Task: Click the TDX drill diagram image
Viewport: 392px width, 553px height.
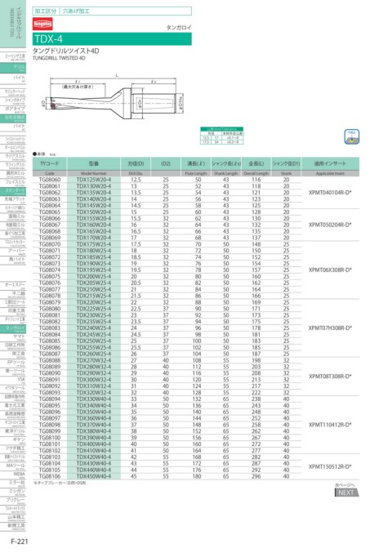Action: tap(113, 96)
